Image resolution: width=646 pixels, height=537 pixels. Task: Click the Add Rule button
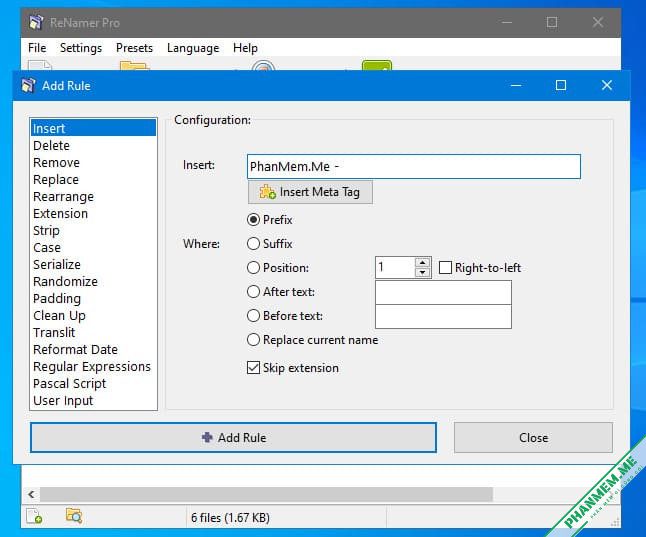pyautogui.click(x=233, y=437)
